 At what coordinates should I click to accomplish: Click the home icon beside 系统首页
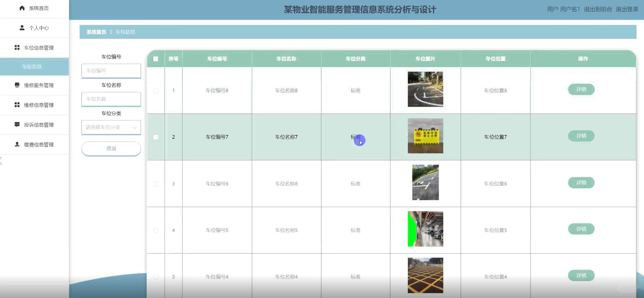pyautogui.click(x=22, y=8)
